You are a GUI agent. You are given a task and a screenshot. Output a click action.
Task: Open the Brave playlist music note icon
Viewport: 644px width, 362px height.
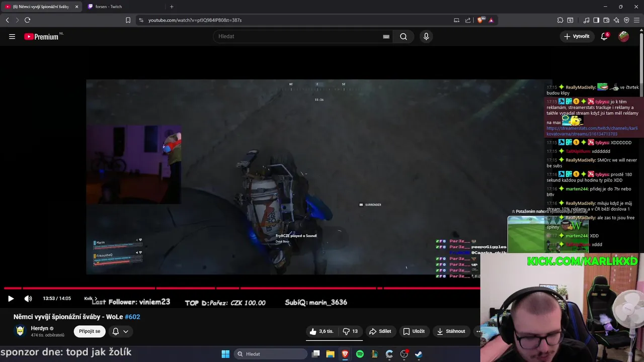point(586,20)
